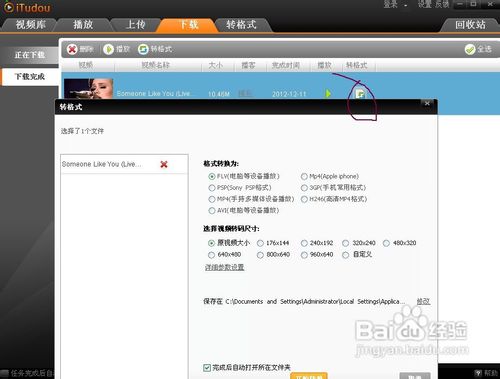The width and height of the screenshot is (500, 379).
Task: Click convert icon in Someone Like You row
Action: (x=360, y=94)
